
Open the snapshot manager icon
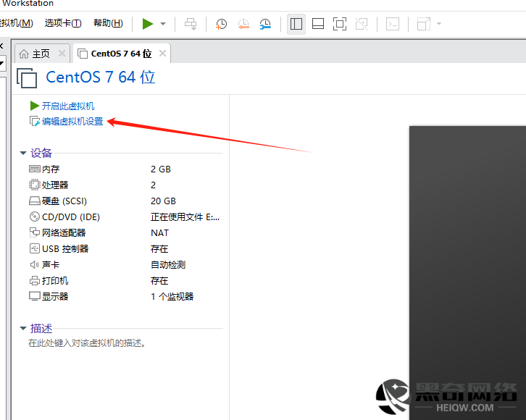265,24
